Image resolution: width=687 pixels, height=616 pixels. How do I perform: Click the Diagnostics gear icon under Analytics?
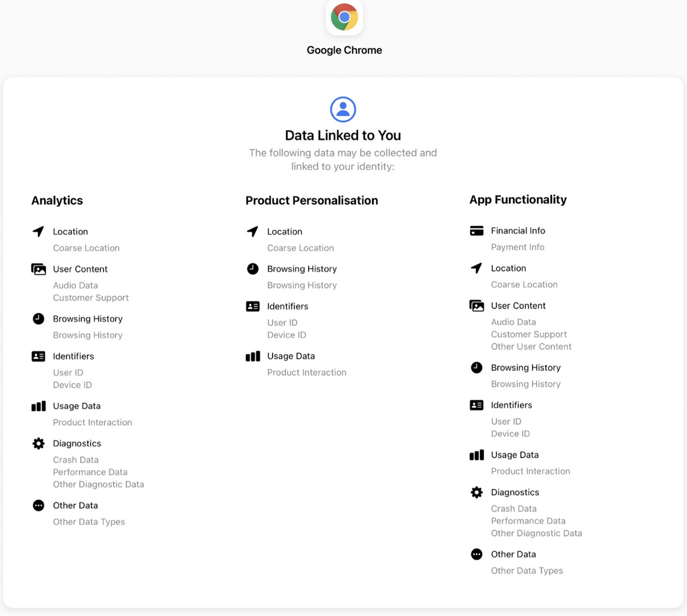(38, 443)
